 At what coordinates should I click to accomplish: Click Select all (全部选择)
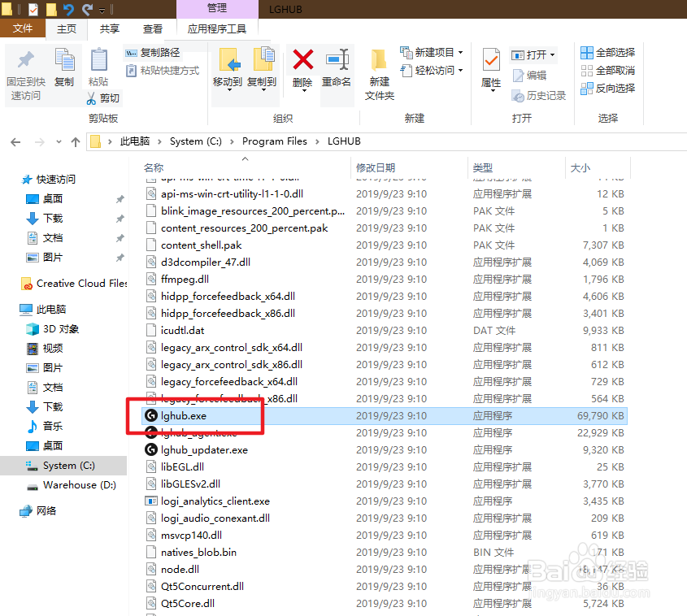607,53
